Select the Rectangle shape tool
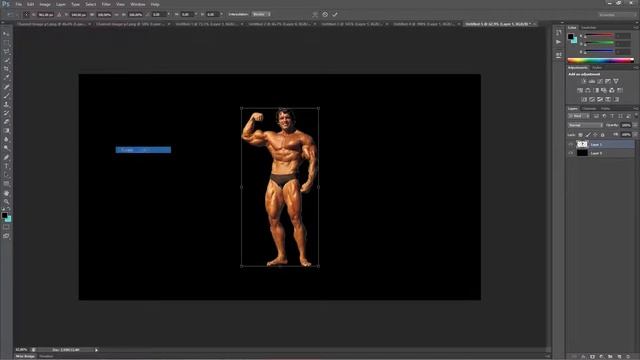The width and height of the screenshot is (640, 360). [6, 184]
